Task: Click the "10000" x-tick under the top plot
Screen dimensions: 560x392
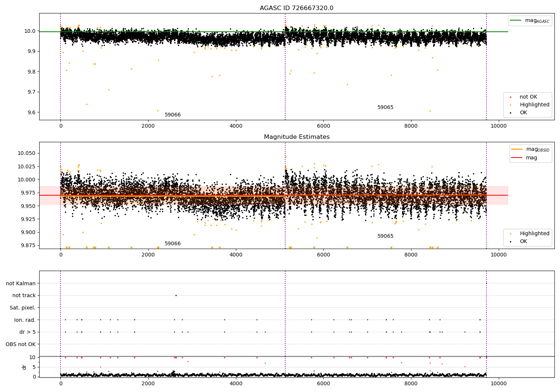Action: click(498, 126)
